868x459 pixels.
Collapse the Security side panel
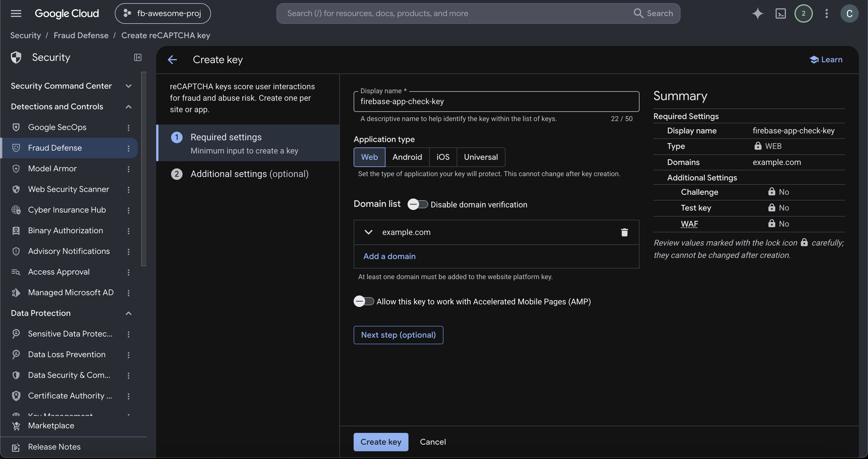137,57
